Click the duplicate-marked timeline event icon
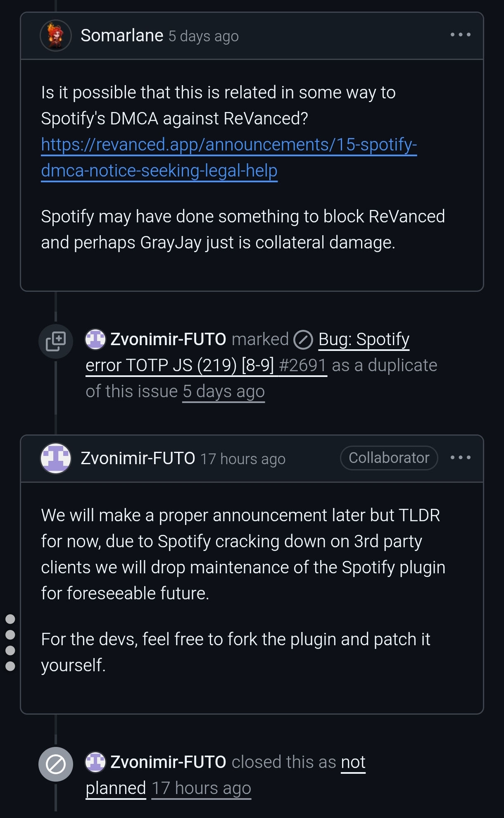504x818 pixels. click(x=56, y=341)
